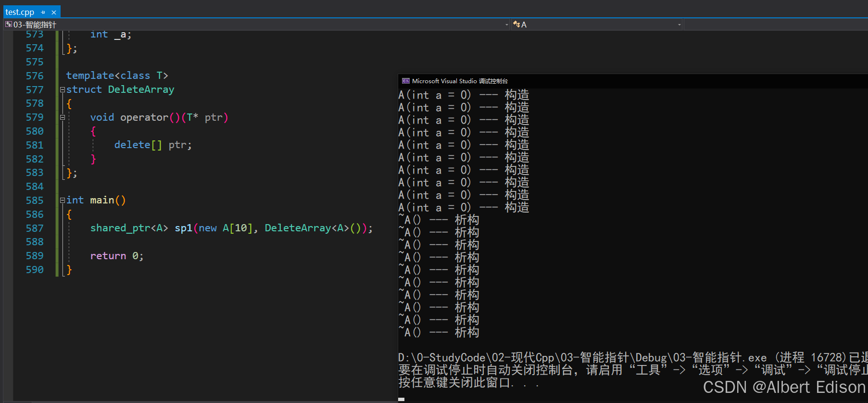The image size is (868, 403).
Task: Collapse the operator() function block
Action: 63,117
